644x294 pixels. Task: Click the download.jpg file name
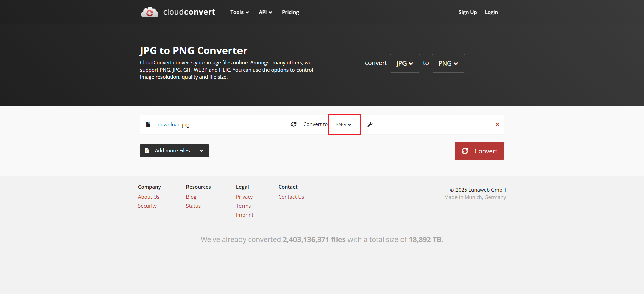[173, 125]
